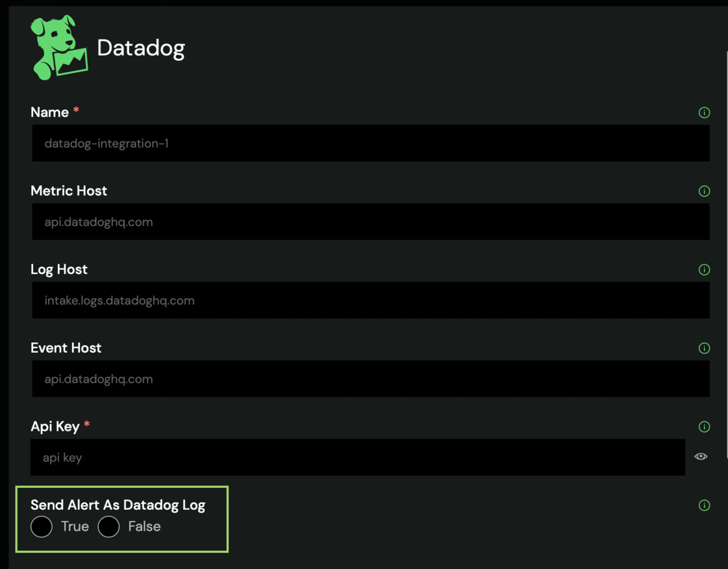Focus the Metric Host input field

[x=370, y=221]
